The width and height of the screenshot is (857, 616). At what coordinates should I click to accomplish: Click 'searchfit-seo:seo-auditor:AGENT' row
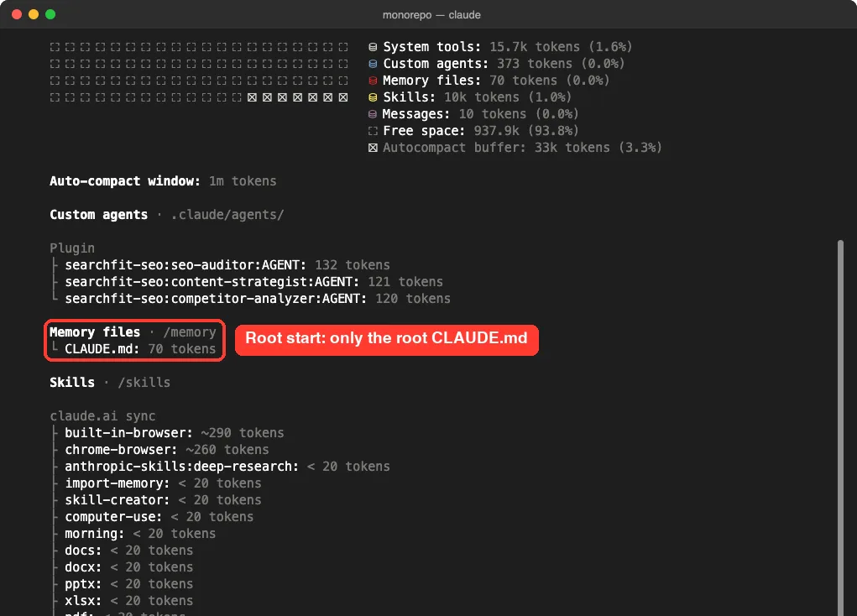[227, 265]
